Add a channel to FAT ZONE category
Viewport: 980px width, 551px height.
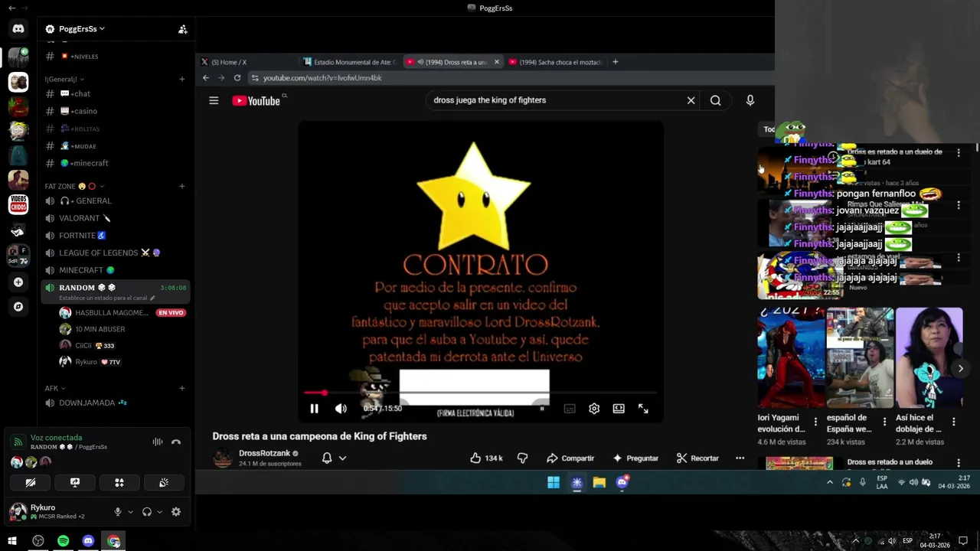tap(182, 186)
